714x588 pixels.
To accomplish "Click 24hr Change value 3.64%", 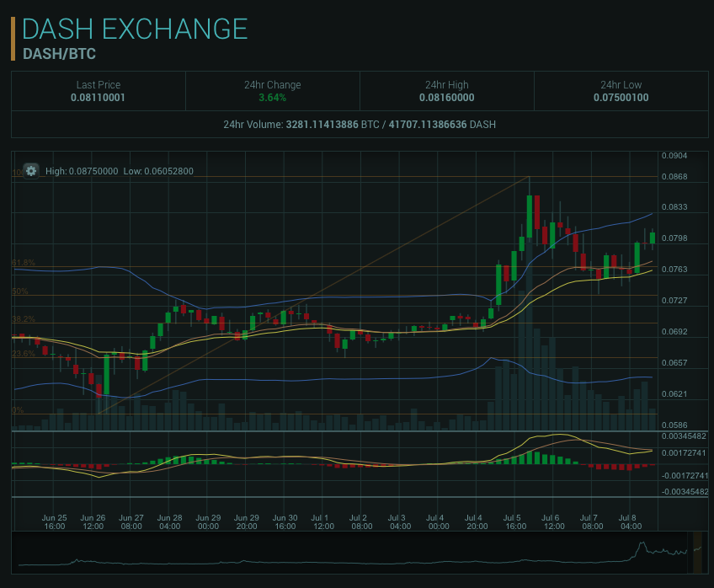I will [x=272, y=98].
